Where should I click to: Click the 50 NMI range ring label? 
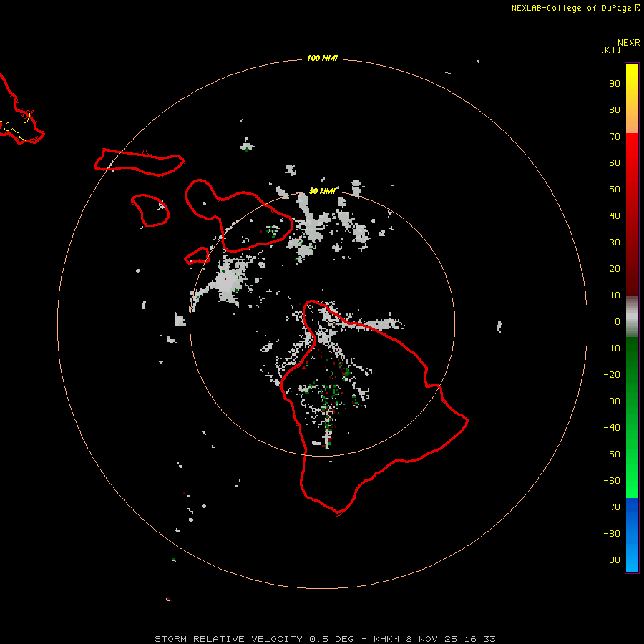click(322, 191)
